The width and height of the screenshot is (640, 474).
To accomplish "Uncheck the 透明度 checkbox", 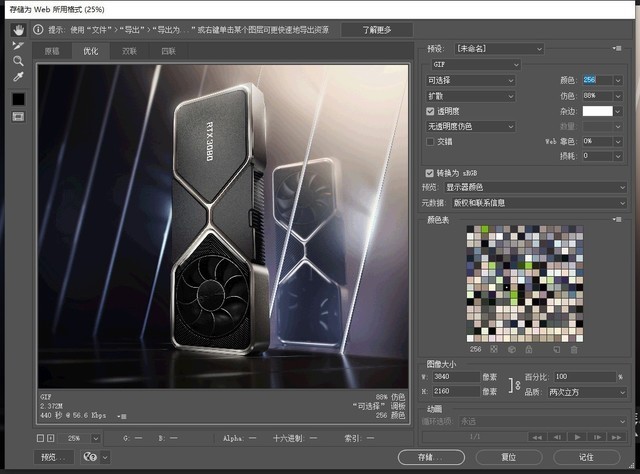I will (x=430, y=111).
